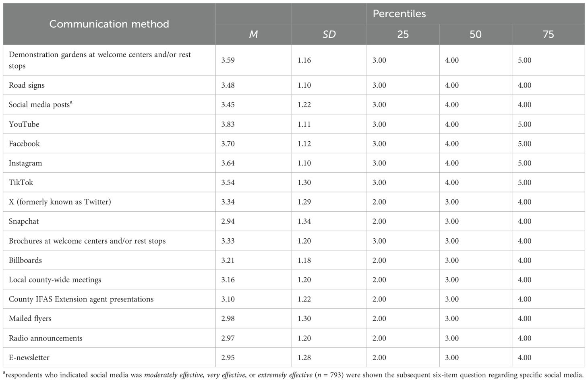Select Snapchat's SD value 1.34
This screenshot has width=588, height=382.
[x=304, y=221]
